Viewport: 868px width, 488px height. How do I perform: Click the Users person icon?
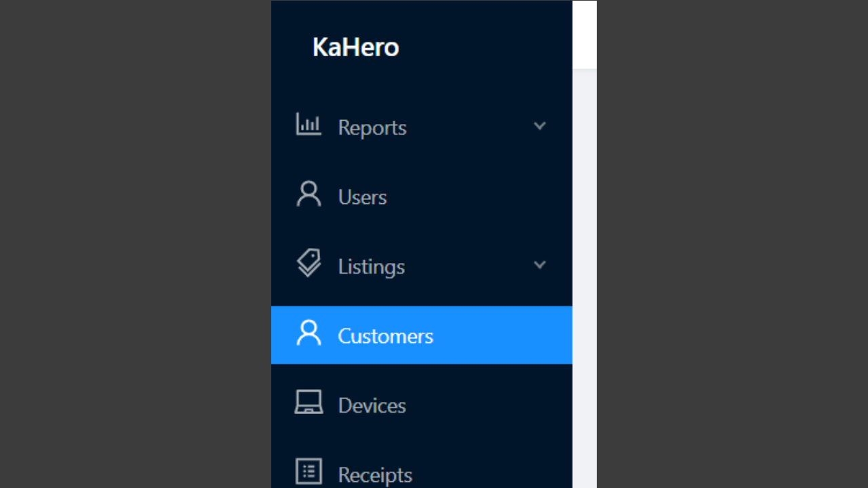309,194
